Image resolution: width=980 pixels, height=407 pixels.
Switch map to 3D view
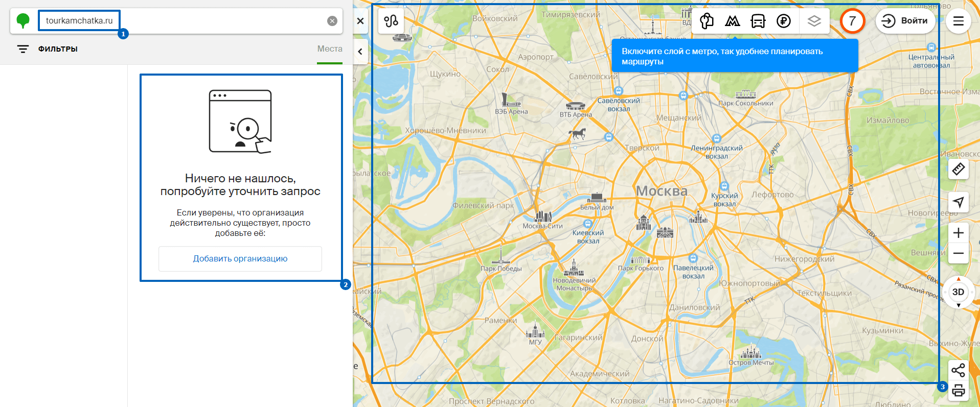(958, 292)
